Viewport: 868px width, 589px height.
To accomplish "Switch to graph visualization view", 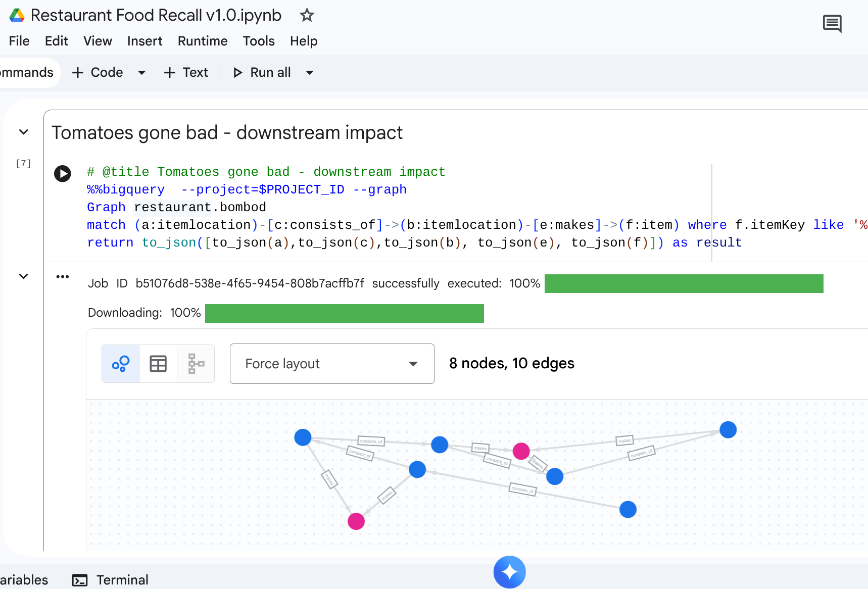I will pyautogui.click(x=121, y=364).
